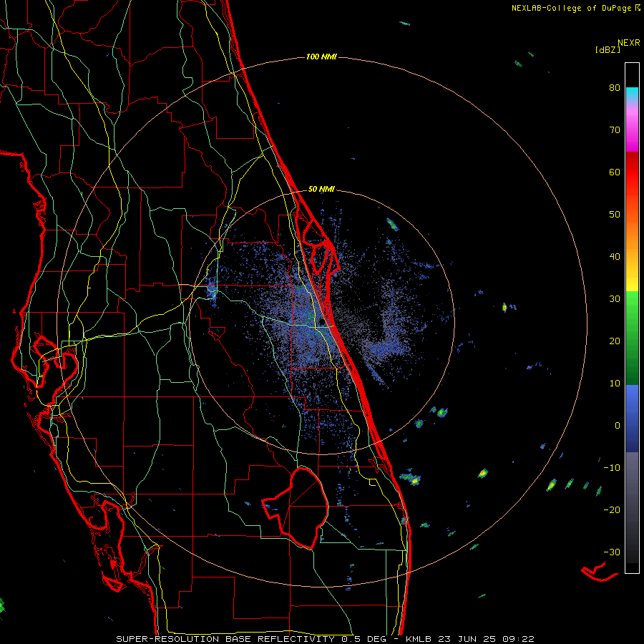Click the 100 NMI range ring label
644x644 pixels.
click(321, 57)
